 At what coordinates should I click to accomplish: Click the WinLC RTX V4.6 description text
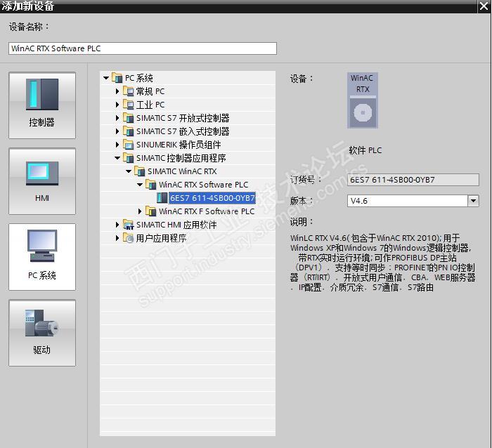click(383, 263)
